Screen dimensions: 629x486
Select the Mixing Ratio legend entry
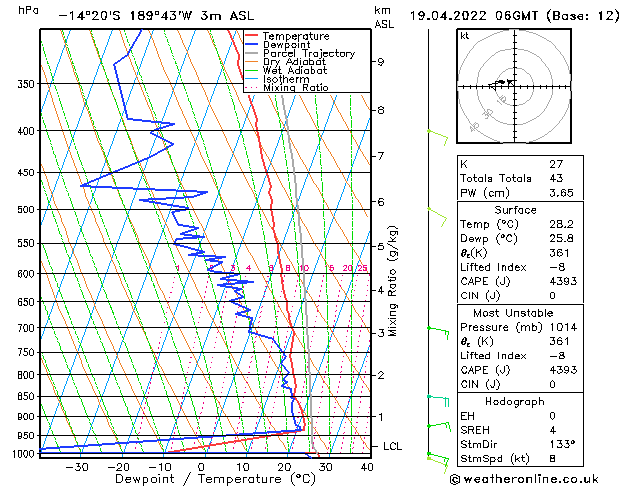coord(296,87)
